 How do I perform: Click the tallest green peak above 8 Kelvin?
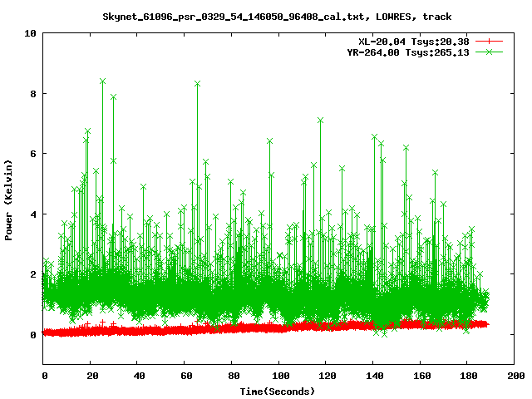[x=102, y=81]
